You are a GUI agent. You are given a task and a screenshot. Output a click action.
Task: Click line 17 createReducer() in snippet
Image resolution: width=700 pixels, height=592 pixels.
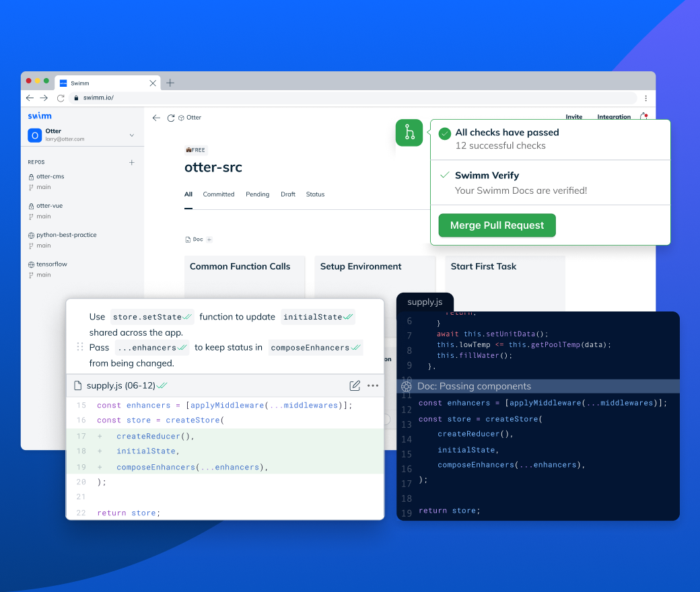click(225, 437)
